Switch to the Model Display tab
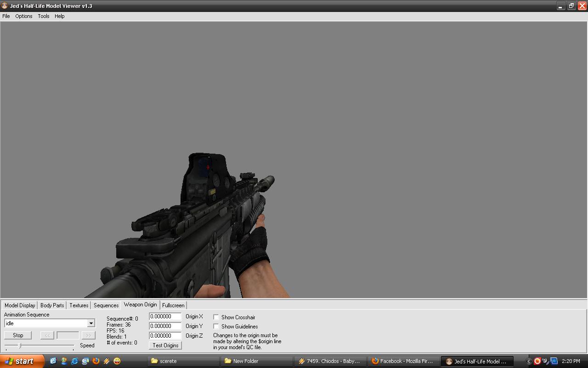The width and height of the screenshot is (588, 368). [x=20, y=305]
